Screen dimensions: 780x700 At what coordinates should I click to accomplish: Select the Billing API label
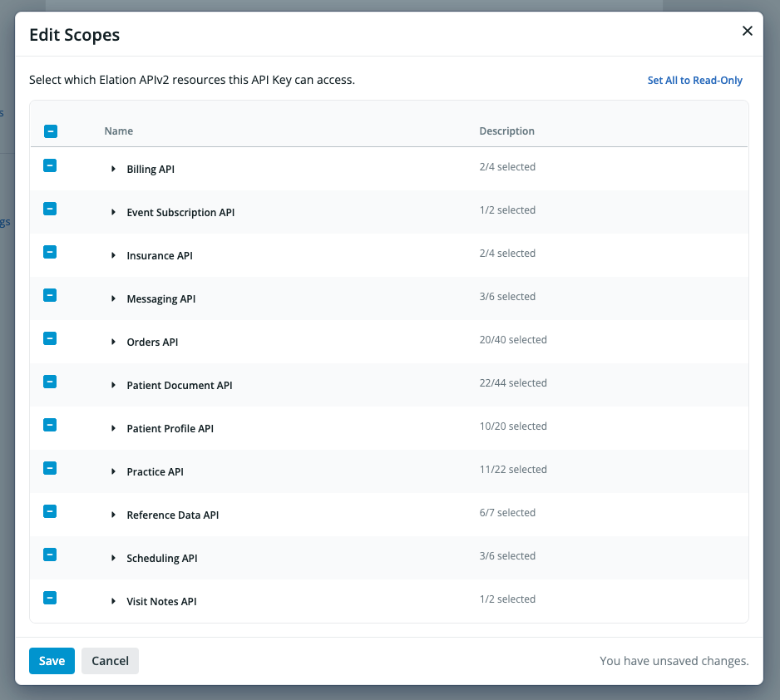pos(151,169)
